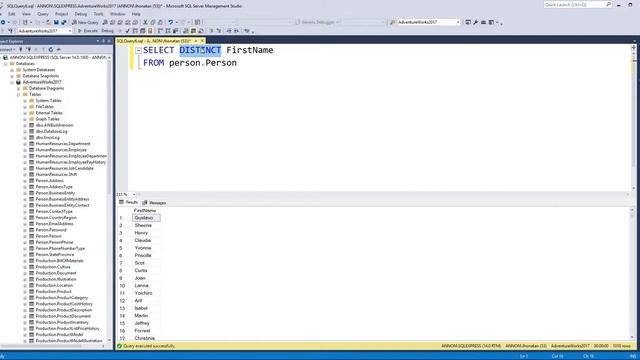Click the Paste icon in toolbar
This screenshot has height=360, width=640.
point(160,22)
